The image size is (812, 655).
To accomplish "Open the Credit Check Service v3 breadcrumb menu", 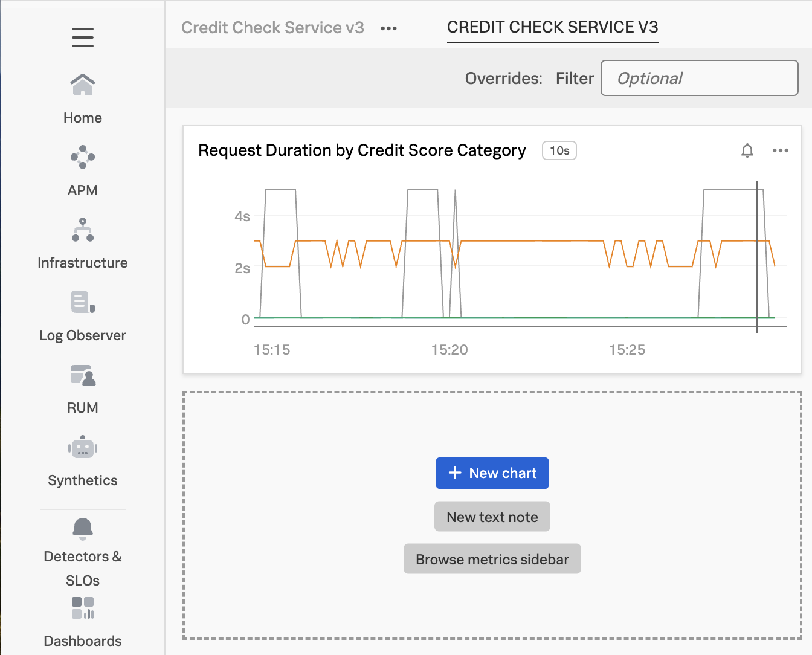I will point(388,28).
